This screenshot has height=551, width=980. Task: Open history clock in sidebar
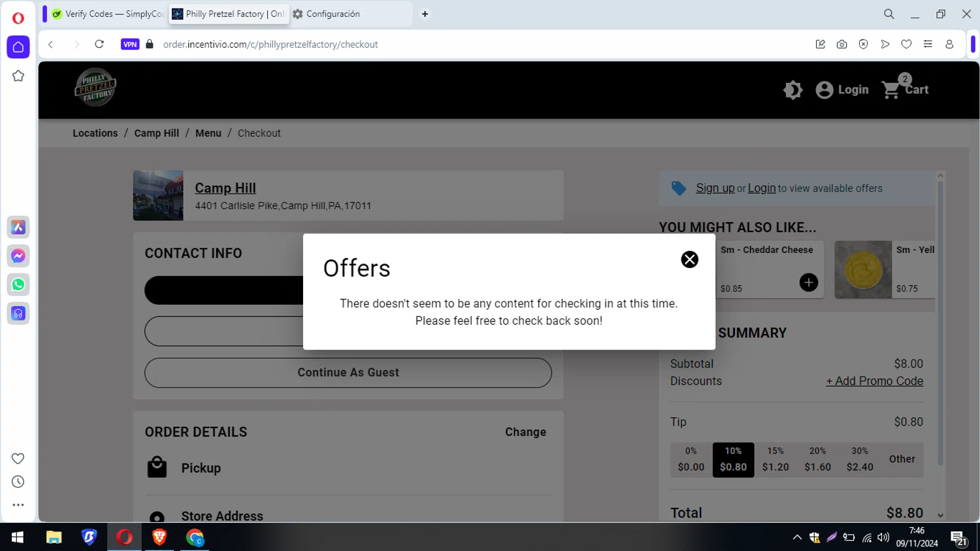click(18, 482)
